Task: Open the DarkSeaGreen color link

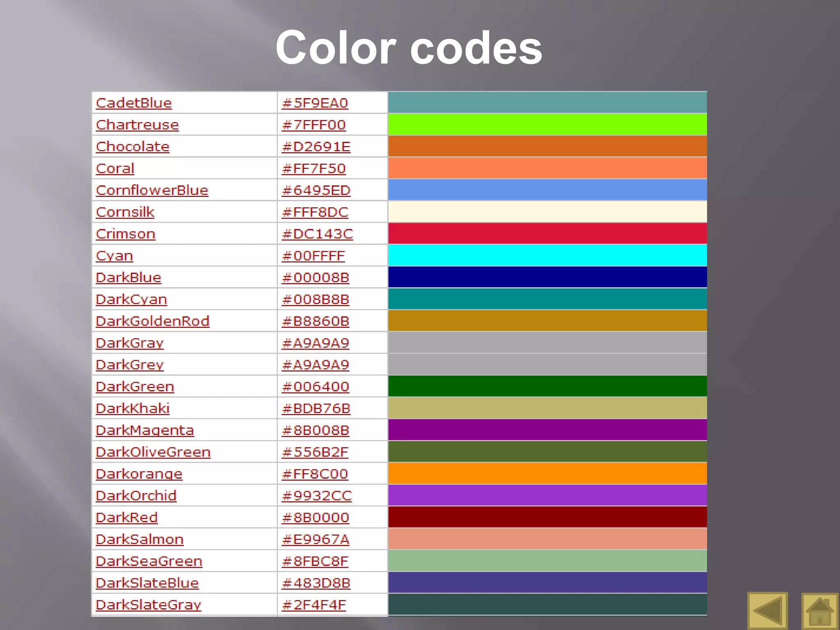Action: tap(149, 561)
